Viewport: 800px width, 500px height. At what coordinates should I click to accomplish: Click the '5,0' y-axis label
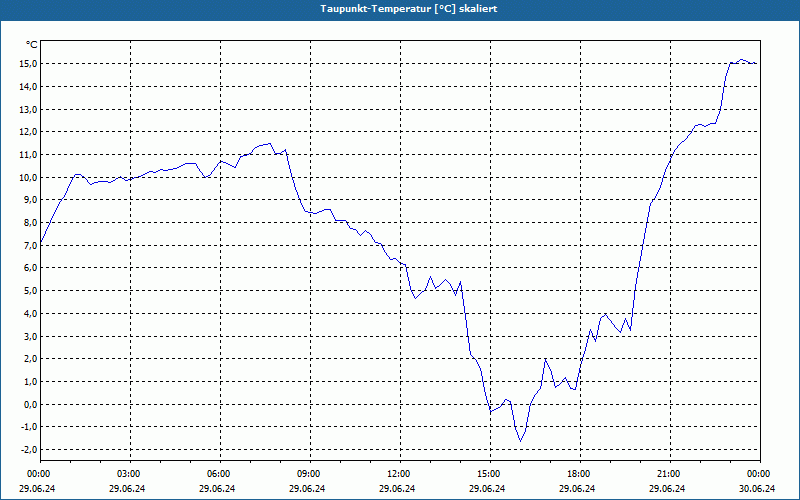click(x=30, y=291)
